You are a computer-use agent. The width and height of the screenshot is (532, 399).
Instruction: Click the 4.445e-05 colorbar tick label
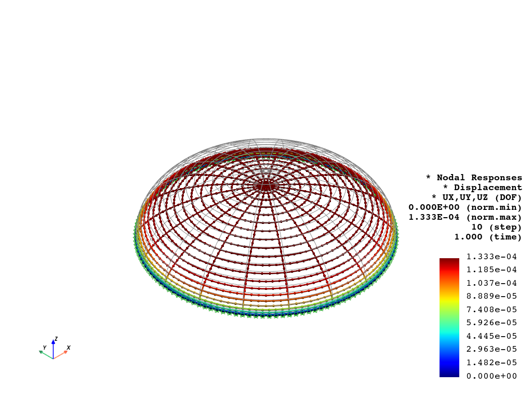pyautogui.click(x=491, y=336)
